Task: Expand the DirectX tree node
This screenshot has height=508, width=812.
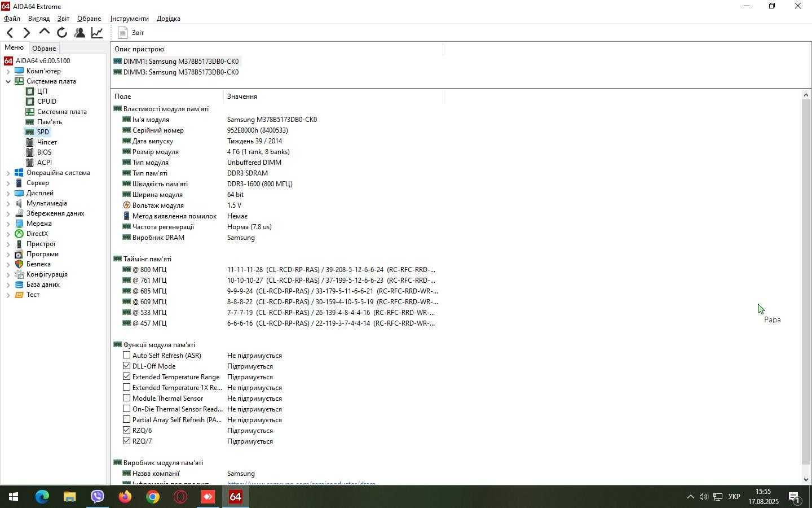Action: [x=8, y=234]
